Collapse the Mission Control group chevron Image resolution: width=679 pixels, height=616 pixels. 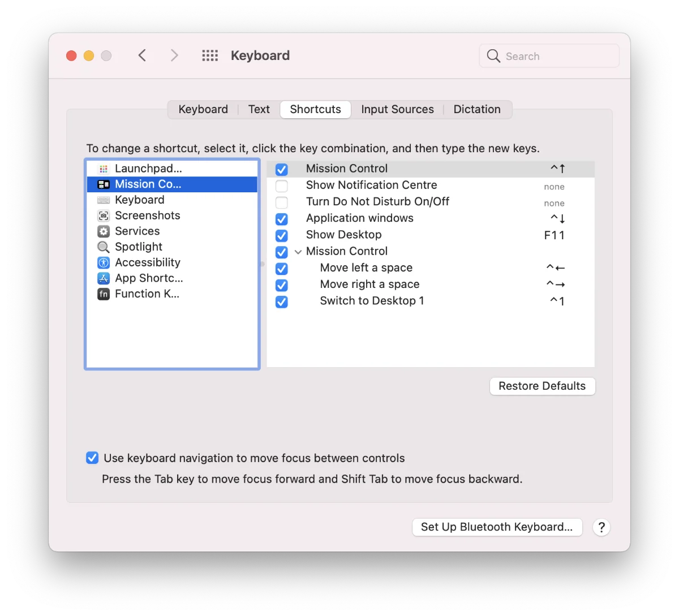[298, 252]
